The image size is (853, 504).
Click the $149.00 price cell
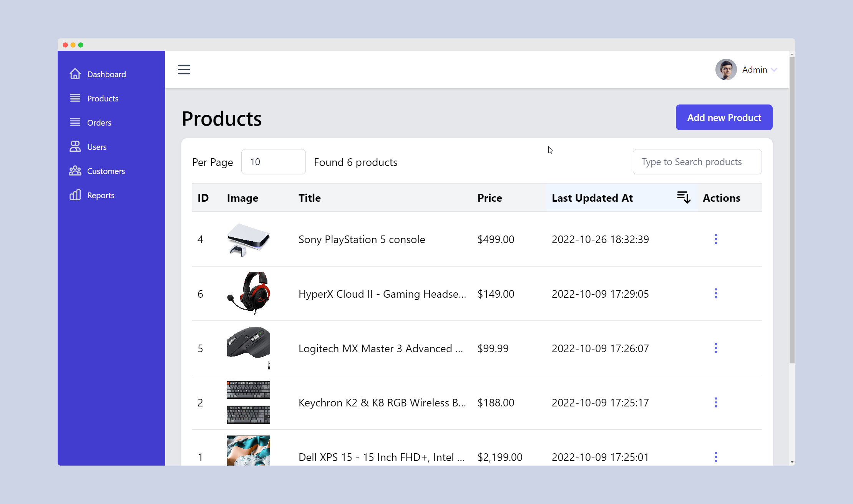tap(496, 294)
